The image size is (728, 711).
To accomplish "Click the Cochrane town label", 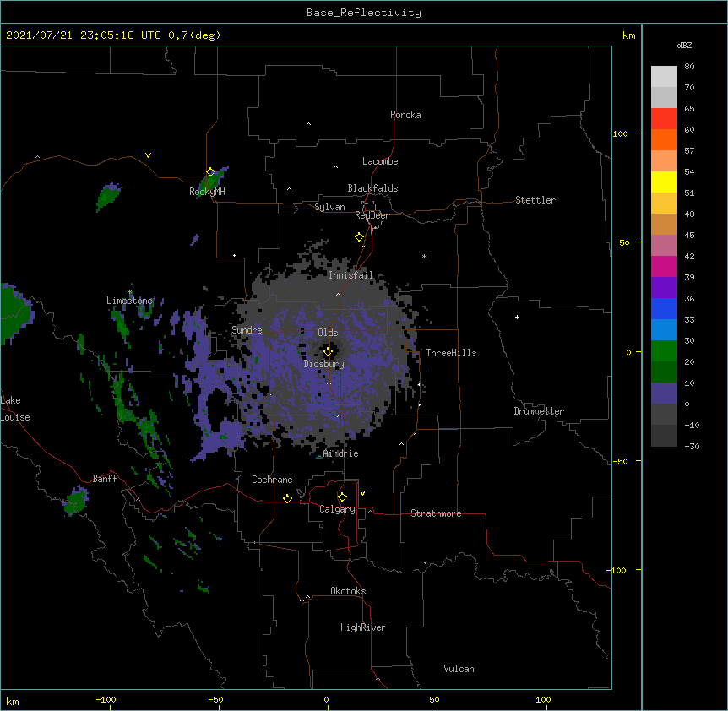I will click(x=272, y=480).
